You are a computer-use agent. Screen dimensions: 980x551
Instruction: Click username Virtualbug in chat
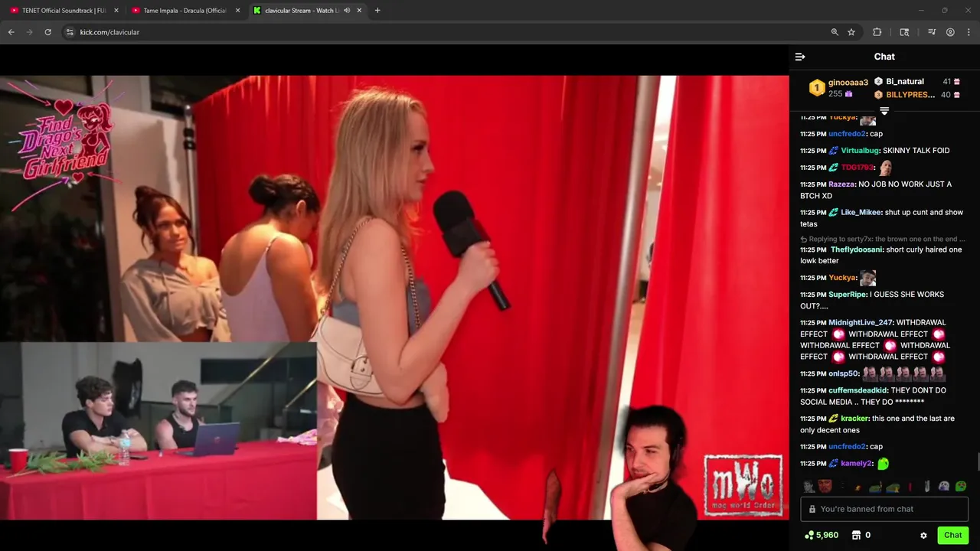(x=860, y=151)
